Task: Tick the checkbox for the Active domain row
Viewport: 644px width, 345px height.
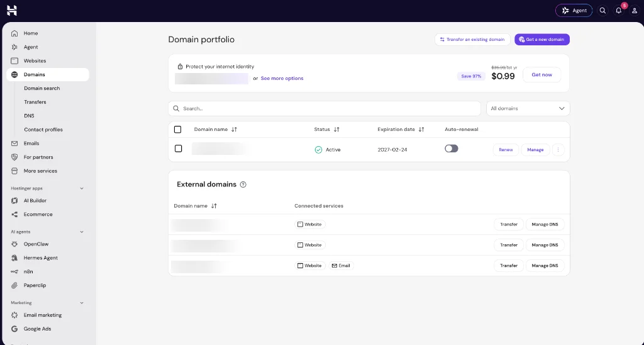Action: pyautogui.click(x=178, y=149)
